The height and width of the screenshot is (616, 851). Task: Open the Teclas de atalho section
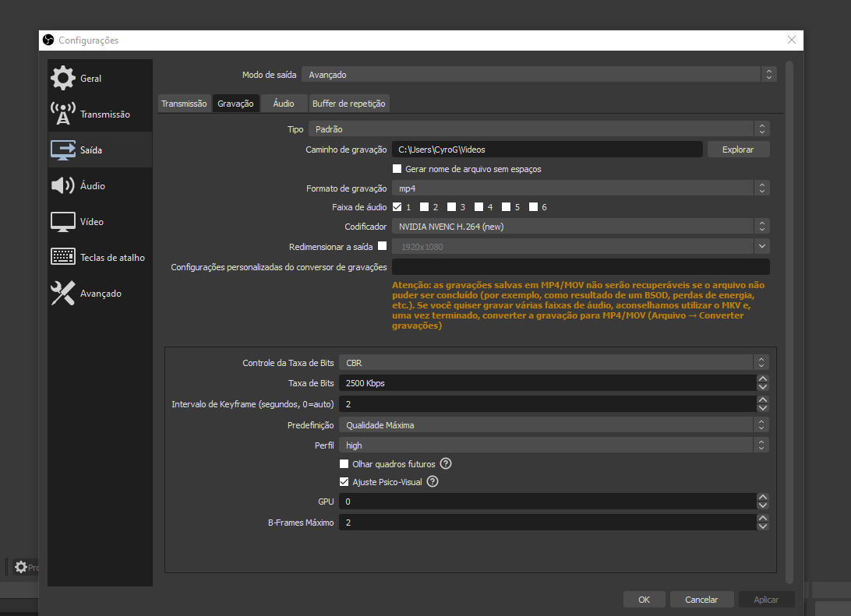pyautogui.click(x=100, y=257)
